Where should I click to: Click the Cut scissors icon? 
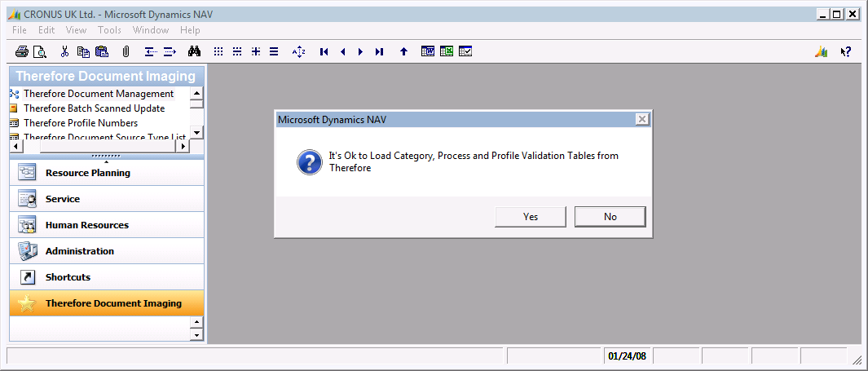64,52
